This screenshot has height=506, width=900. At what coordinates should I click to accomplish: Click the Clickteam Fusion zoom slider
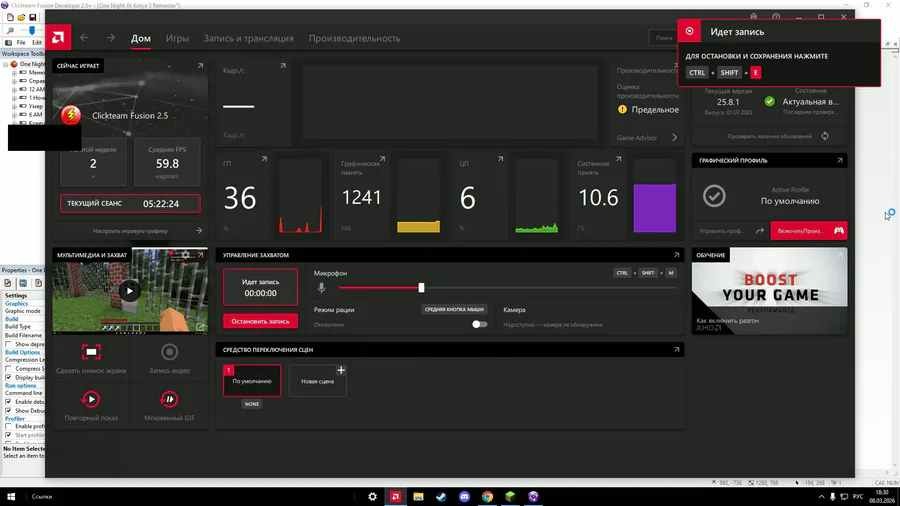point(32,30)
